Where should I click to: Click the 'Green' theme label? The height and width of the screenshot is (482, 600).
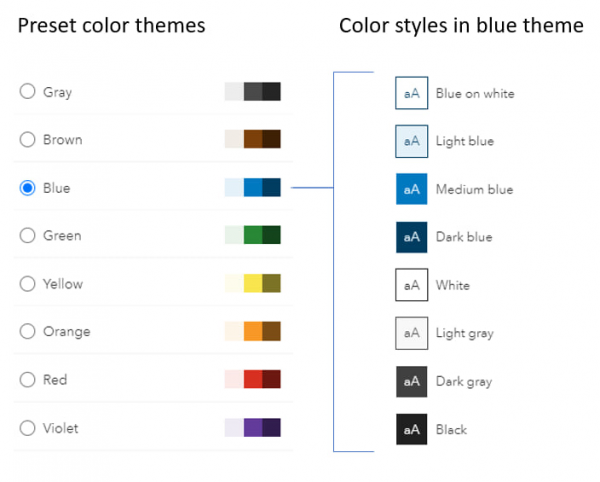62,236
